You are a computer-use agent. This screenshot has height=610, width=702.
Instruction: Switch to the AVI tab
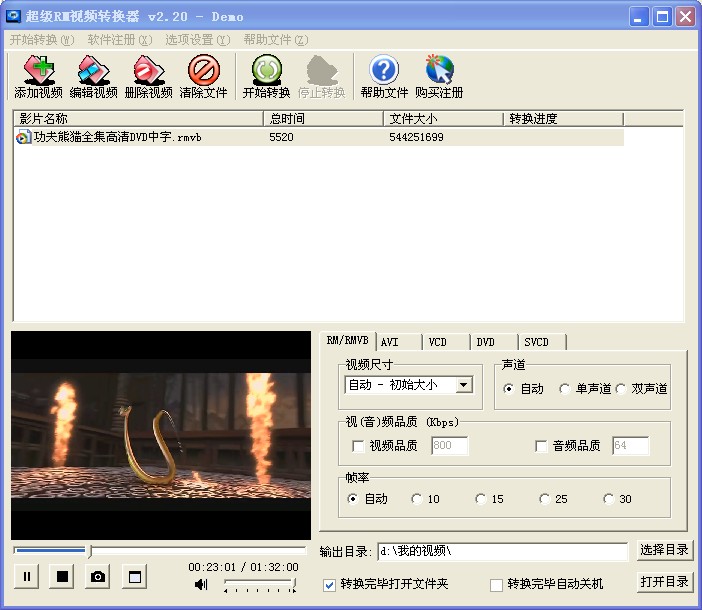(x=399, y=342)
